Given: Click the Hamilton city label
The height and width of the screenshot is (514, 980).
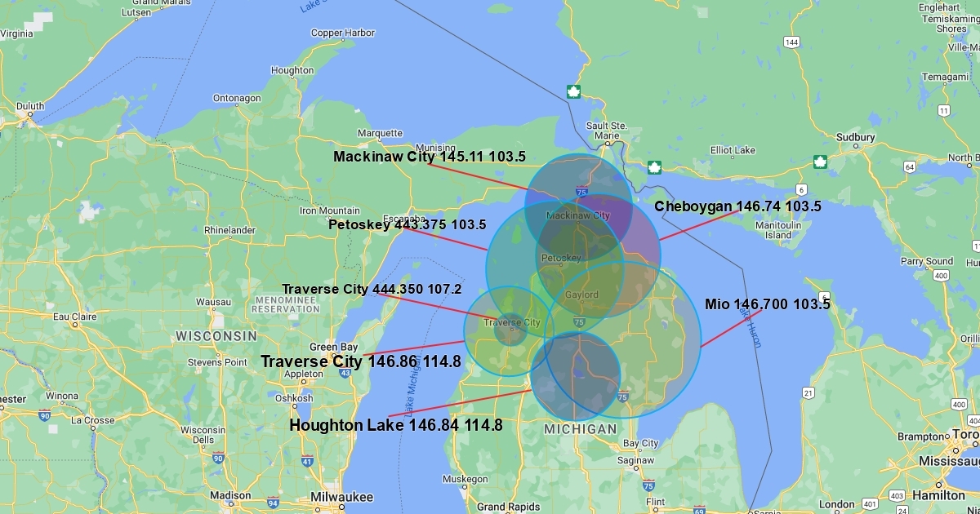Looking at the screenshot, I should tap(938, 494).
